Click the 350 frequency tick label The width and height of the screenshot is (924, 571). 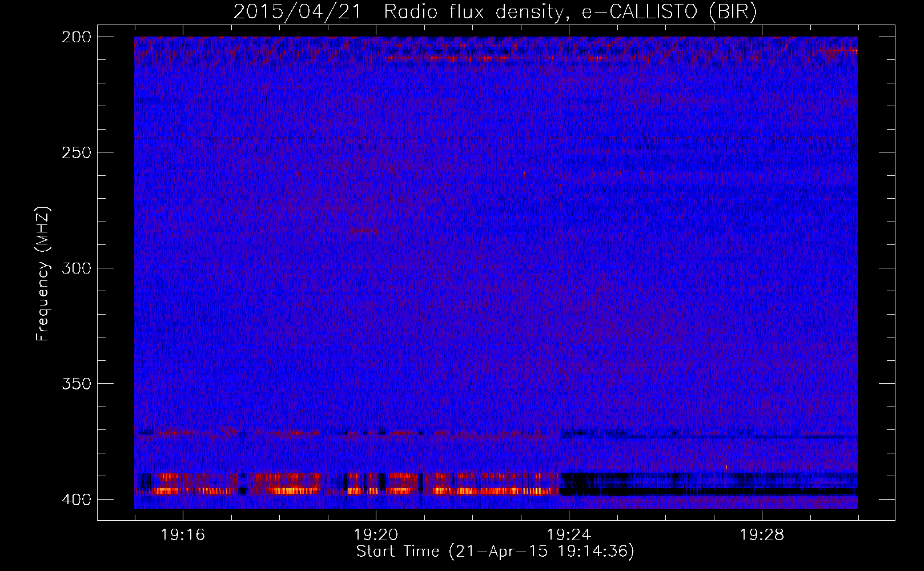point(76,384)
